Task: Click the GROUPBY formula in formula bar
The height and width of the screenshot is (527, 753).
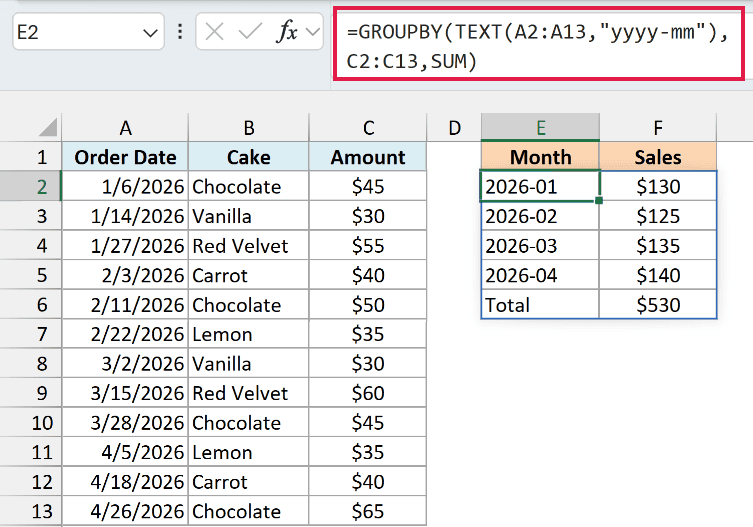Action: [538, 46]
